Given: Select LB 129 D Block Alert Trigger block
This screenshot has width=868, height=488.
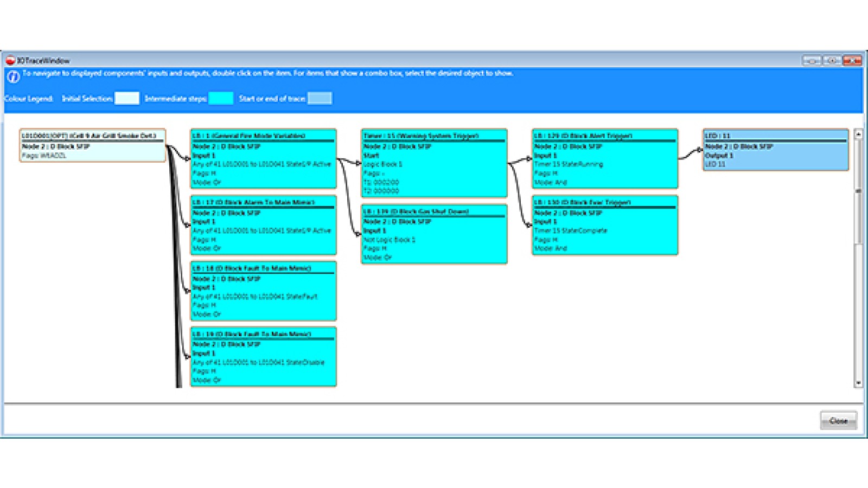Looking at the screenshot, I should click(x=605, y=158).
